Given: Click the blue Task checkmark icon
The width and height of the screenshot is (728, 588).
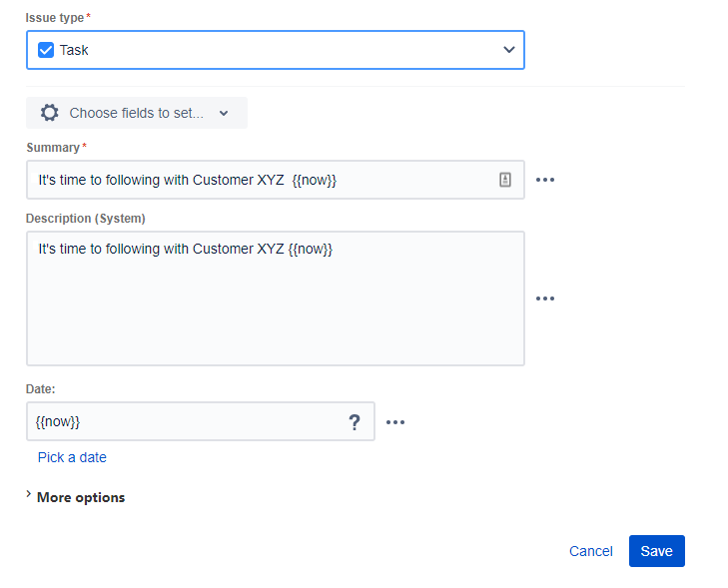Looking at the screenshot, I should [x=46, y=50].
